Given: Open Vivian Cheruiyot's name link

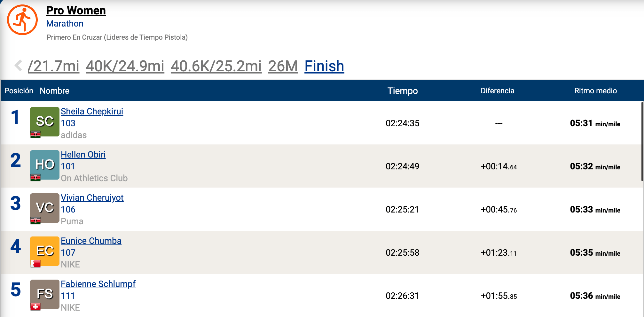Looking at the screenshot, I should 92,198.
